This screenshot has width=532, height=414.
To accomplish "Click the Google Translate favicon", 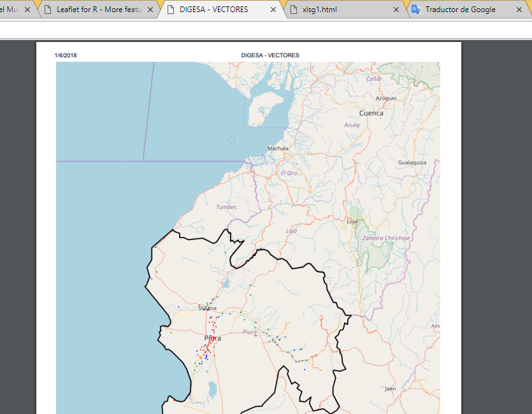I will (416, 10).
